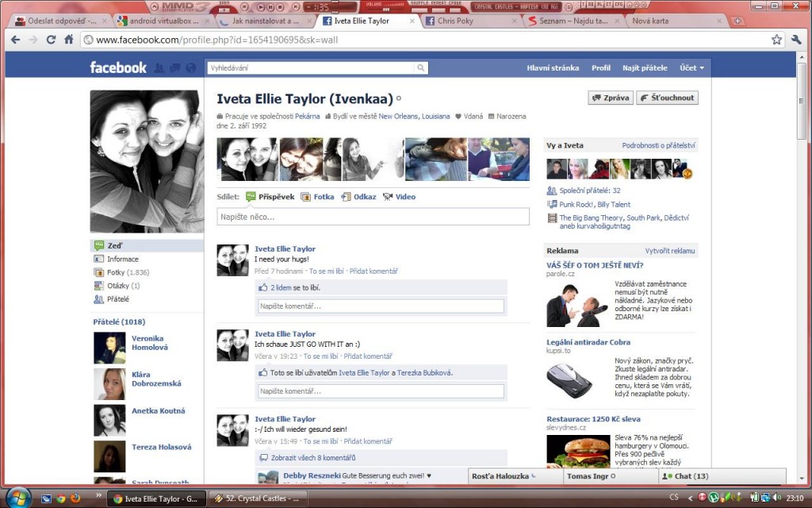Screen dimensions: 812x508
Task: Select 'Fotka' share option
Action: tap(318, 197)
